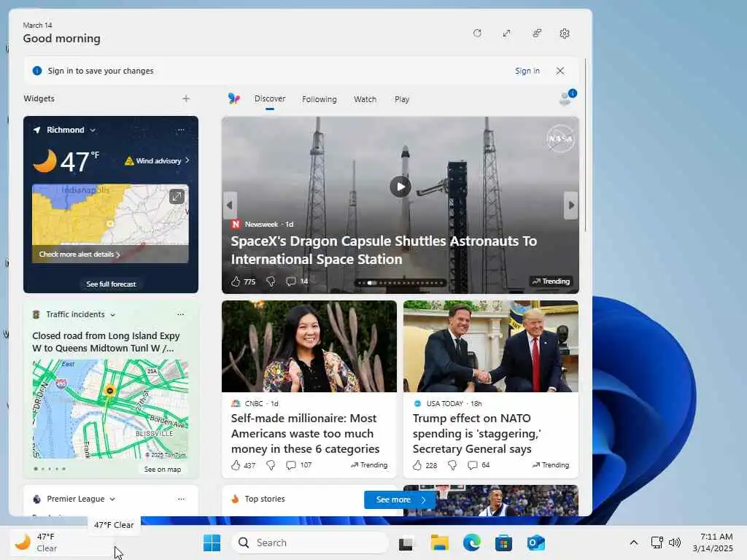This screenshot has width=747, height=560.
Task: Show hidden system tray icons
Action: 634,542
